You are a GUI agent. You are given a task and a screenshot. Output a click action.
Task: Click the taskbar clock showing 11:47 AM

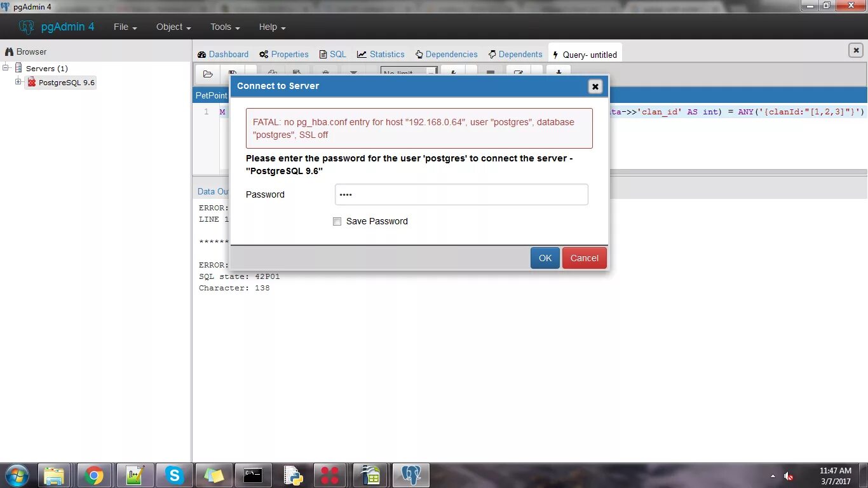click(835, 476)
